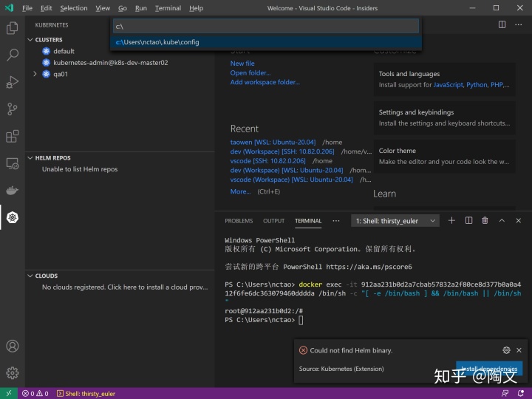This screenshot has width=532, height=399.
Task: Click Add workspace folder link
Action: [x=265, y=82]
